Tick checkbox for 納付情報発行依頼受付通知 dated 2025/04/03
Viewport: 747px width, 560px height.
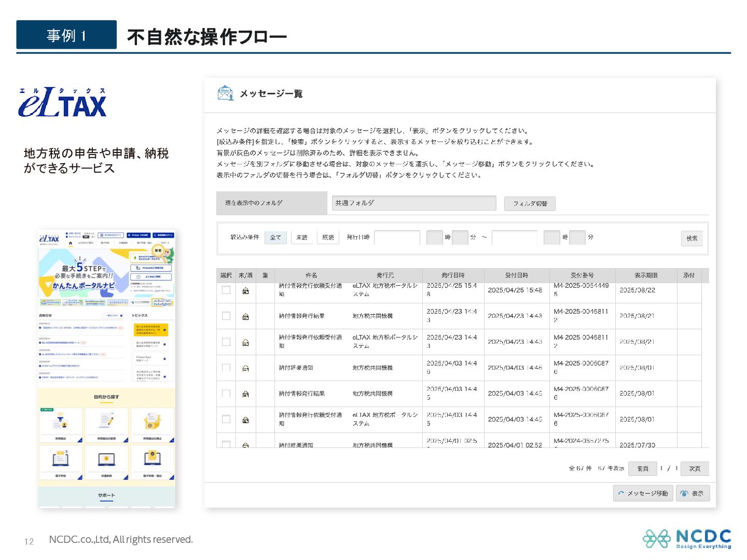pyautogui.click(x=226, y=419)
